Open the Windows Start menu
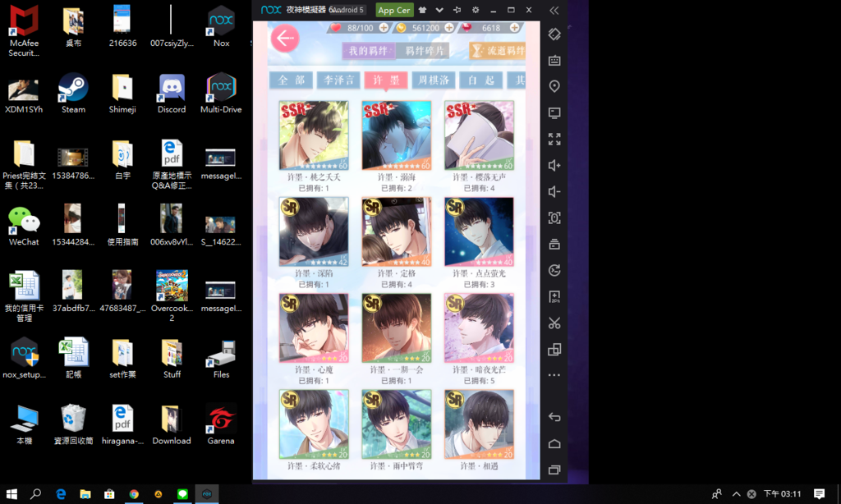Viewport: 841px width, 504px height. coord(11,494)
